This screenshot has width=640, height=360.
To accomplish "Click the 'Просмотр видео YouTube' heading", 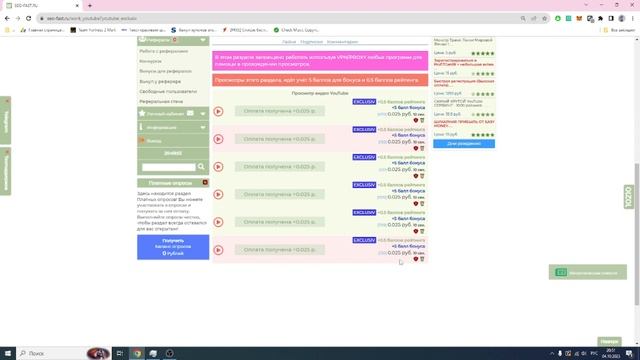I will point(320,93).
